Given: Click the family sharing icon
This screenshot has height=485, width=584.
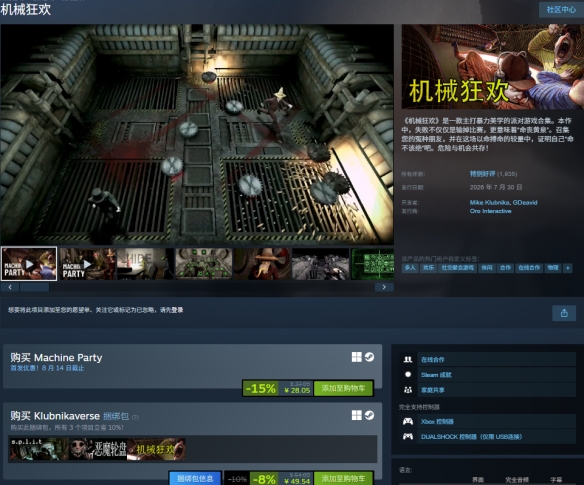Looking at the screenshot, I should point(408,390).
